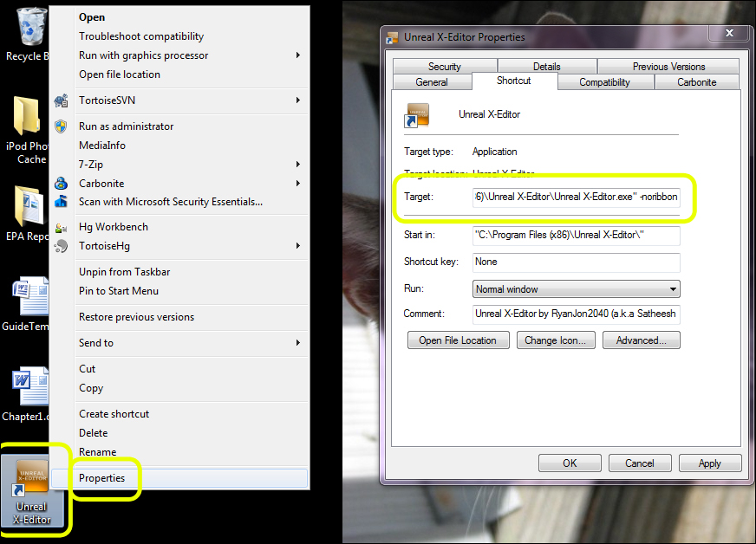
Task: Select the iPod Photo Cache folder icon
Action: click(27, 118)
